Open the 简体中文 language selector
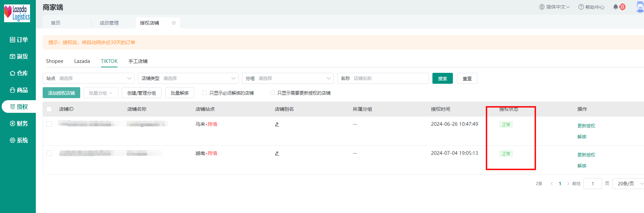644x213 pixels. (554, 7)
